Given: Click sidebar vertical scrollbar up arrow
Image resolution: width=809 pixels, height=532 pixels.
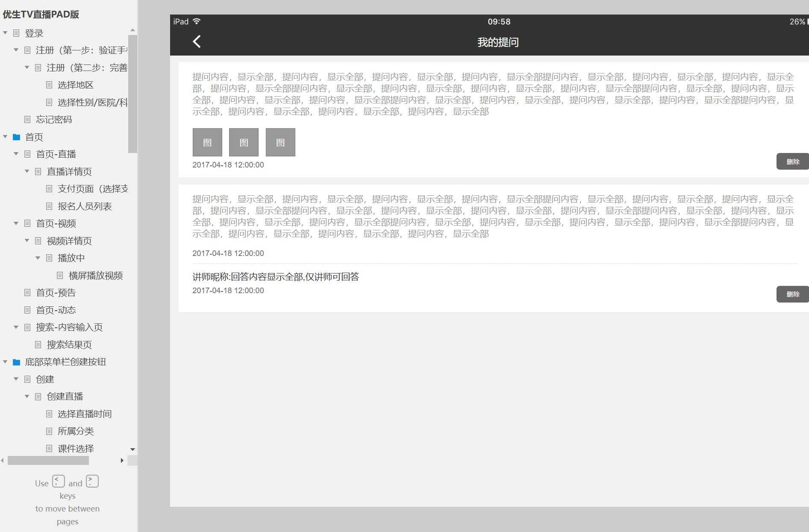Looking at the screenshot, I should (x=132, y=30).
